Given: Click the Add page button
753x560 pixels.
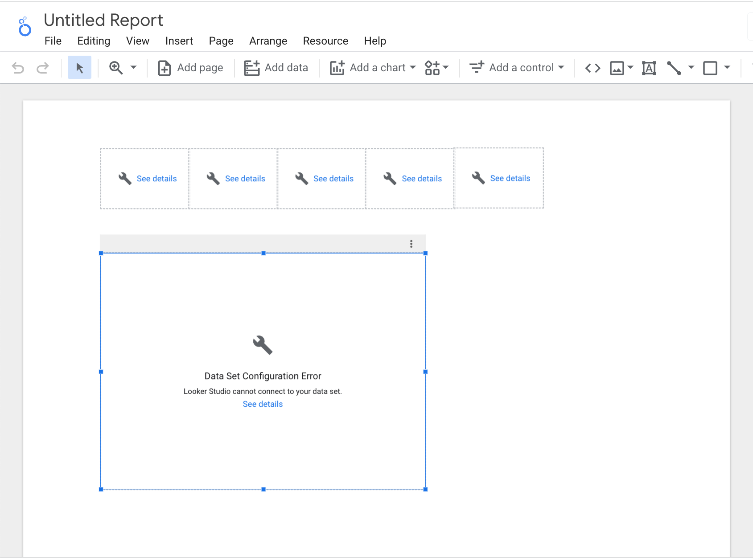Looking at the screenshot, I should tap(190, 68).
